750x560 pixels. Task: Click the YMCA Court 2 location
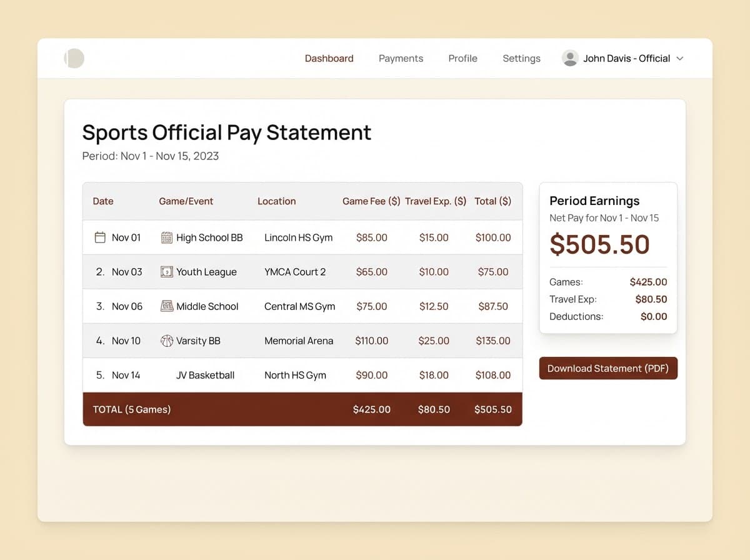(x=295, y=272)
